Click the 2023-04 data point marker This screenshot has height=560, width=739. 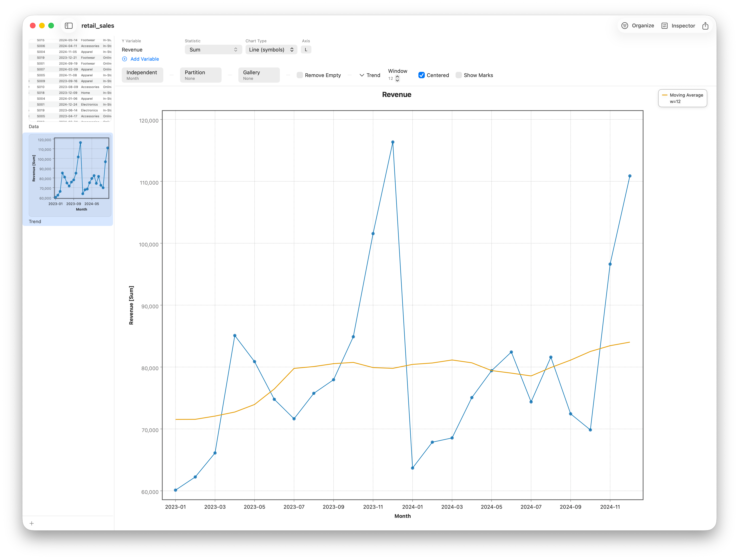click(235, 336)
